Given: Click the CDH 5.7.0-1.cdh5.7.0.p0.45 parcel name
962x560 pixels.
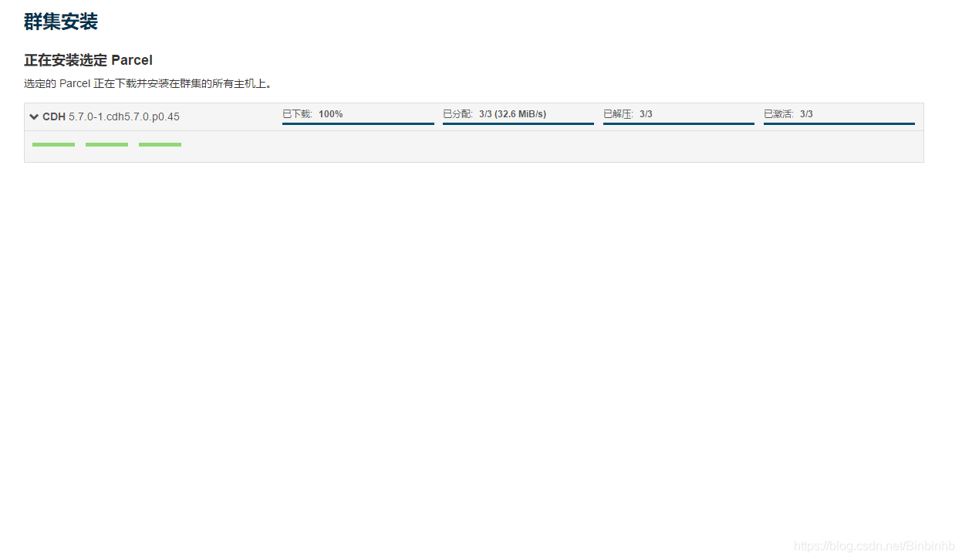Looking at the screenshot, I should pyautogui.click(x=111, y=116).
